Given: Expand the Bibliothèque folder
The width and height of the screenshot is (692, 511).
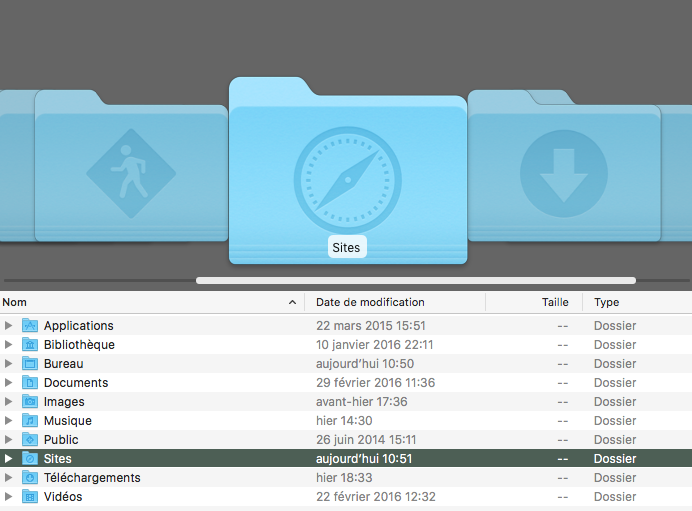Looking at the screenshot, I should pos(8,345).
